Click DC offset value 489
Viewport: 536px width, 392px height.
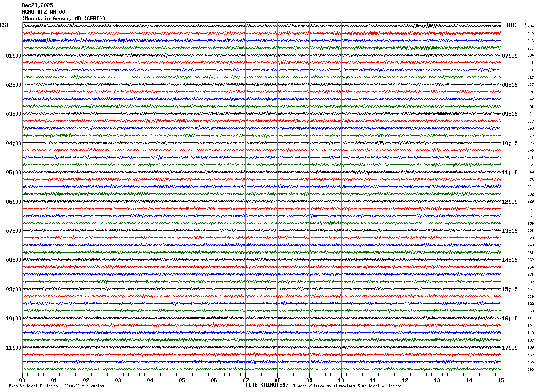(x=531, y=348)
